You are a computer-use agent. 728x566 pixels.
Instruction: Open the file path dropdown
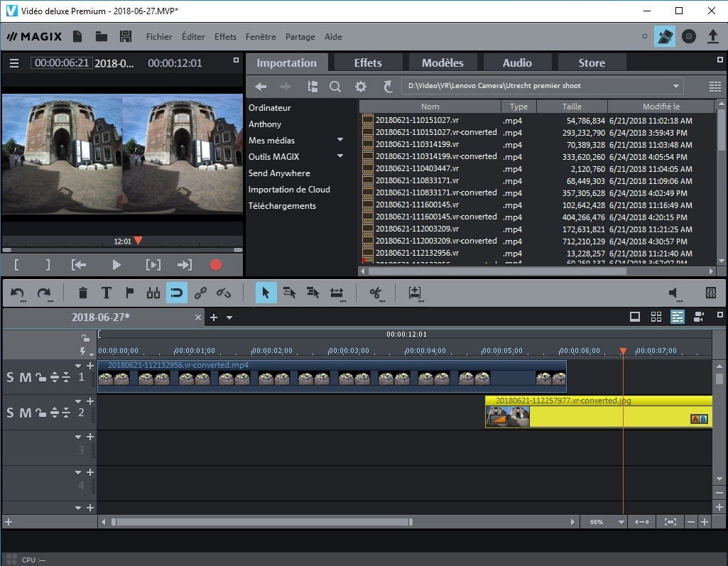point(675,86)
